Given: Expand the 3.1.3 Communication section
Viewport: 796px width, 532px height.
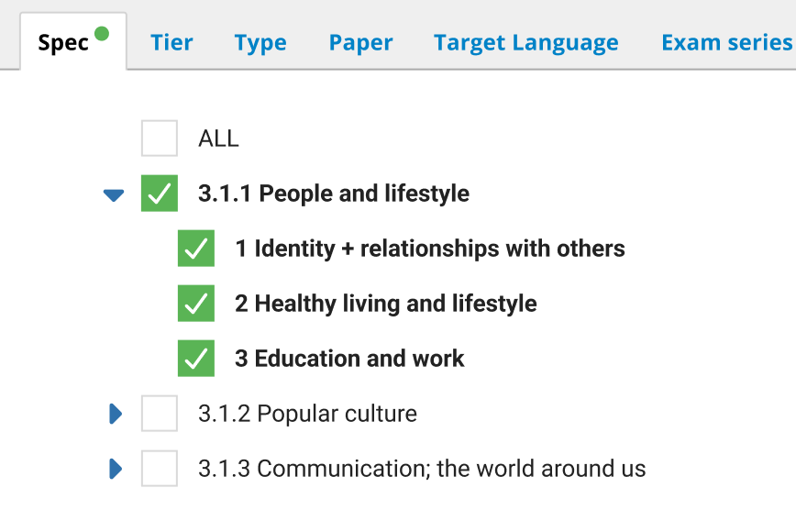Looking at the screenshot, I should click(115, 469).
